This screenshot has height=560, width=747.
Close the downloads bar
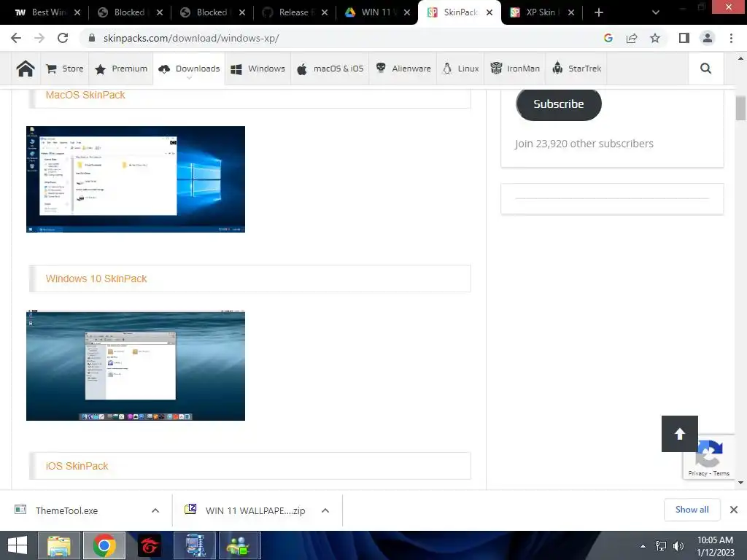[x=734, y=510]
